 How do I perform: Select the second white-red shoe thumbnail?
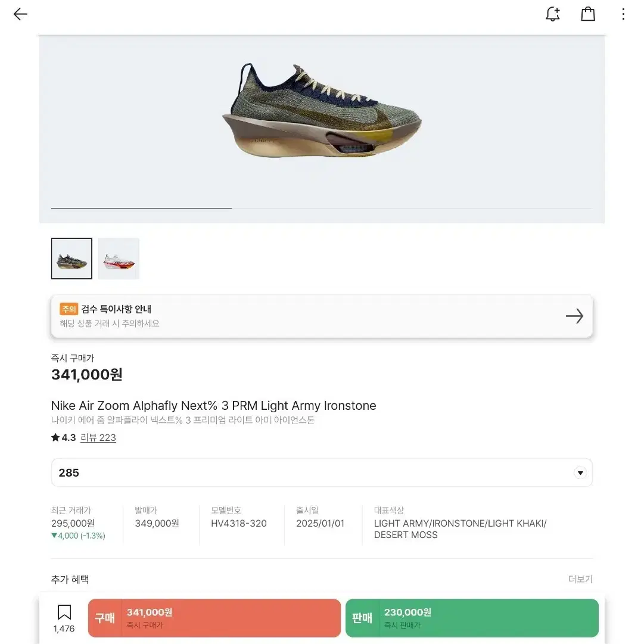click(x=119, y=259)
